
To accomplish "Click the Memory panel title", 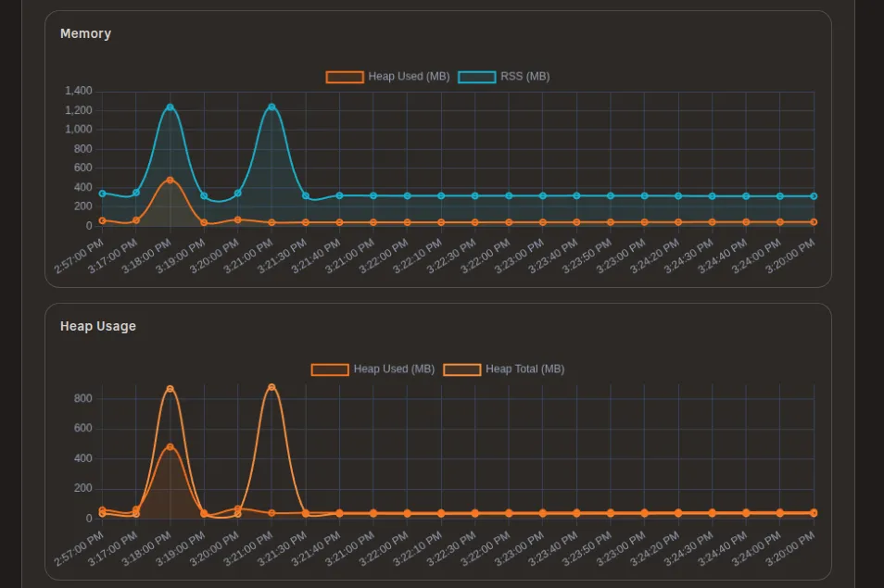I will pyautogui.click(x=85, y=33).
